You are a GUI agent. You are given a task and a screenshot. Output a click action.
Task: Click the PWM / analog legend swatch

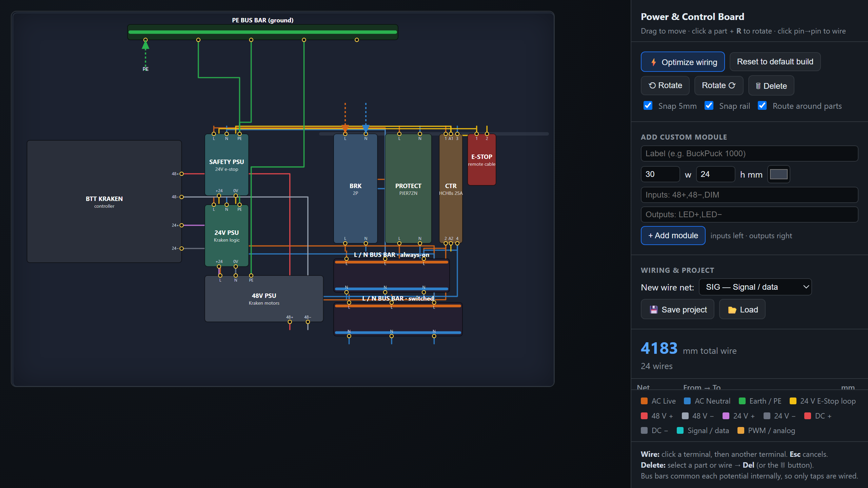[741, 430]
